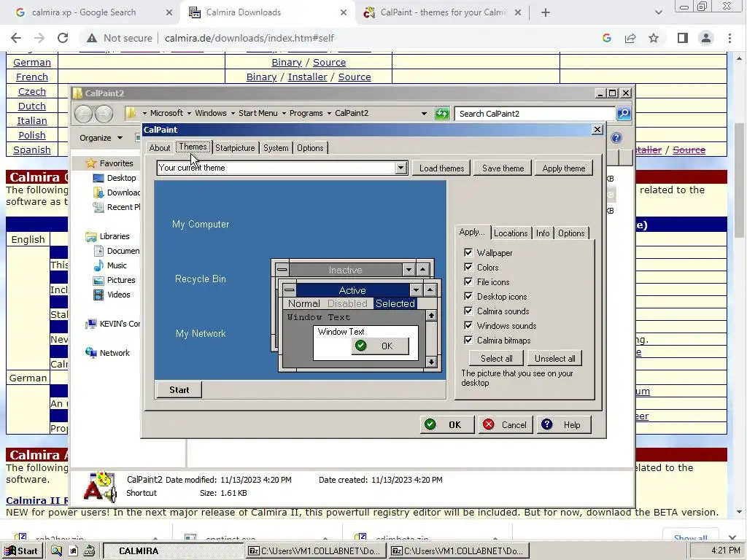The height and width of the screenshot is (560, 747).
Task: Toggle the Calmira bitmaps checkbox
Action: tap(468, 340)
